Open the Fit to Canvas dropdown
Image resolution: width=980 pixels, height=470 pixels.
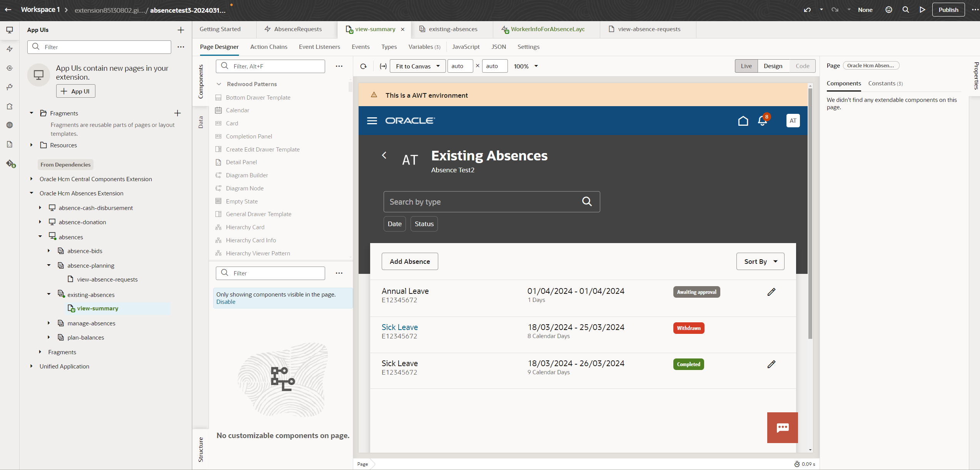tap(417, 66)
